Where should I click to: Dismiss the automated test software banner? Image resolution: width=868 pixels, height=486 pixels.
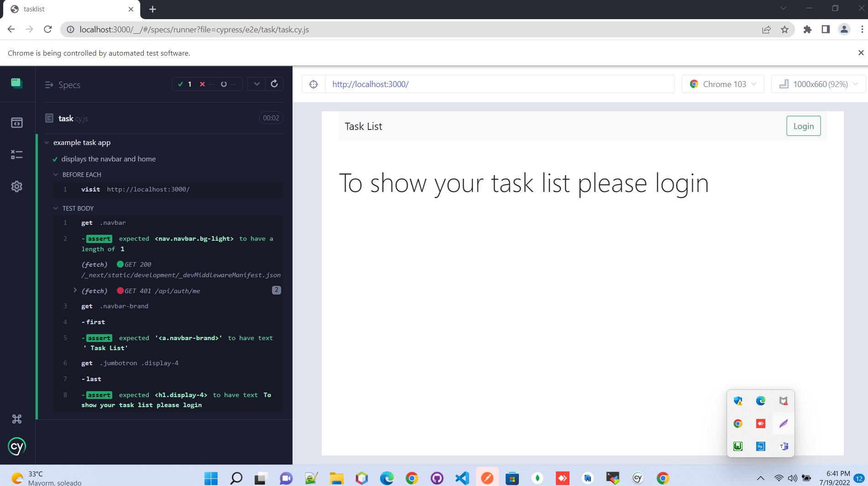click(861, 53)
